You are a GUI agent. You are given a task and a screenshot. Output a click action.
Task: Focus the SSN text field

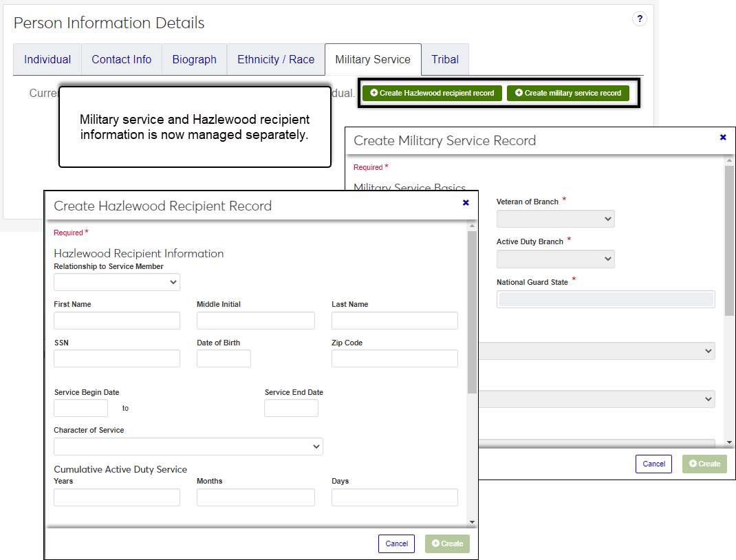tap(117, 358)
